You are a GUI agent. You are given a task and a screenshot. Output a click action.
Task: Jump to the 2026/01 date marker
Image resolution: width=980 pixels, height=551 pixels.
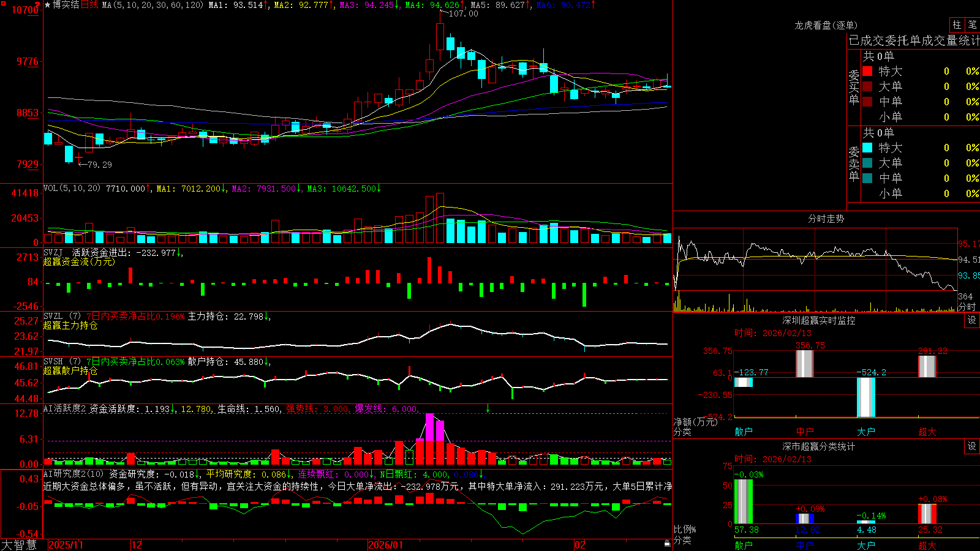click(x=386, y=545)
